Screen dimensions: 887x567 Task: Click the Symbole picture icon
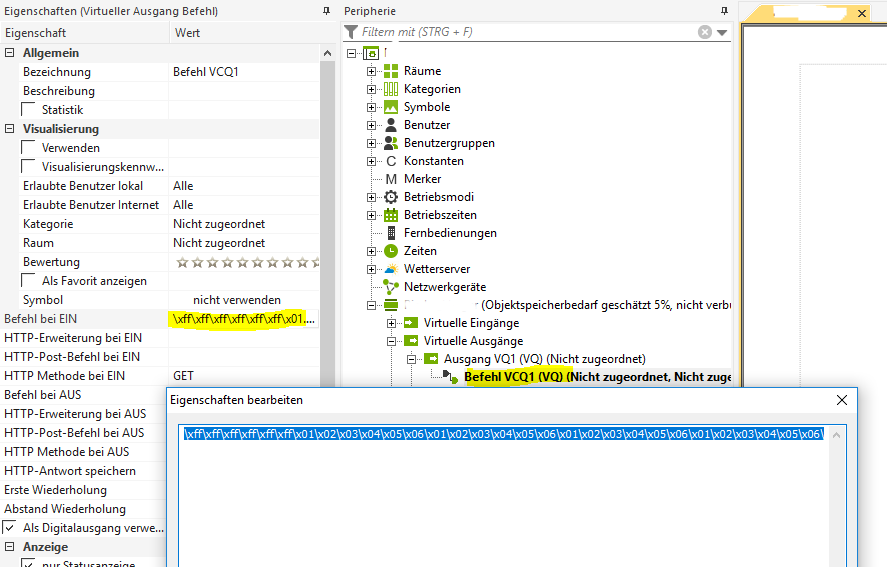391,107
